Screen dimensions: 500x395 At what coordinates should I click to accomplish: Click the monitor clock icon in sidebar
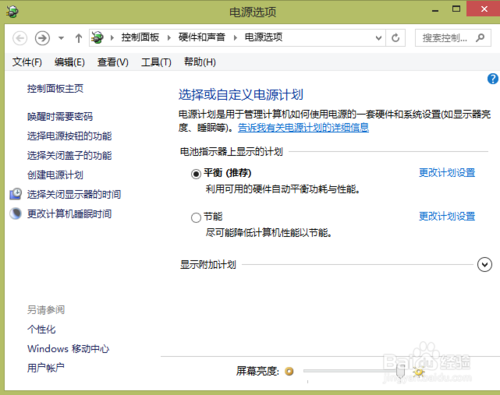15,194
